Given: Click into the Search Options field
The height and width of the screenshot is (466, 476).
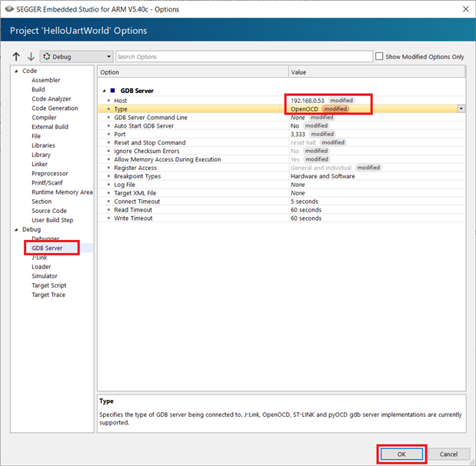Looking at the screenshot, I should click(x=244, y=57).
